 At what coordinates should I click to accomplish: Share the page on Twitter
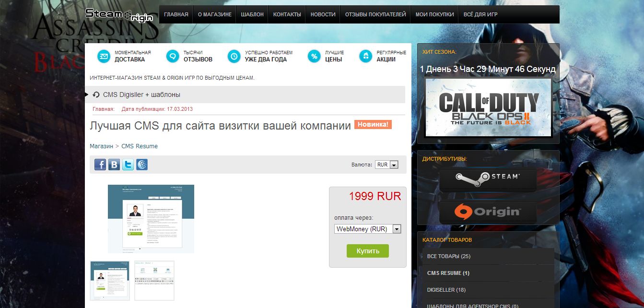[128, 165]
